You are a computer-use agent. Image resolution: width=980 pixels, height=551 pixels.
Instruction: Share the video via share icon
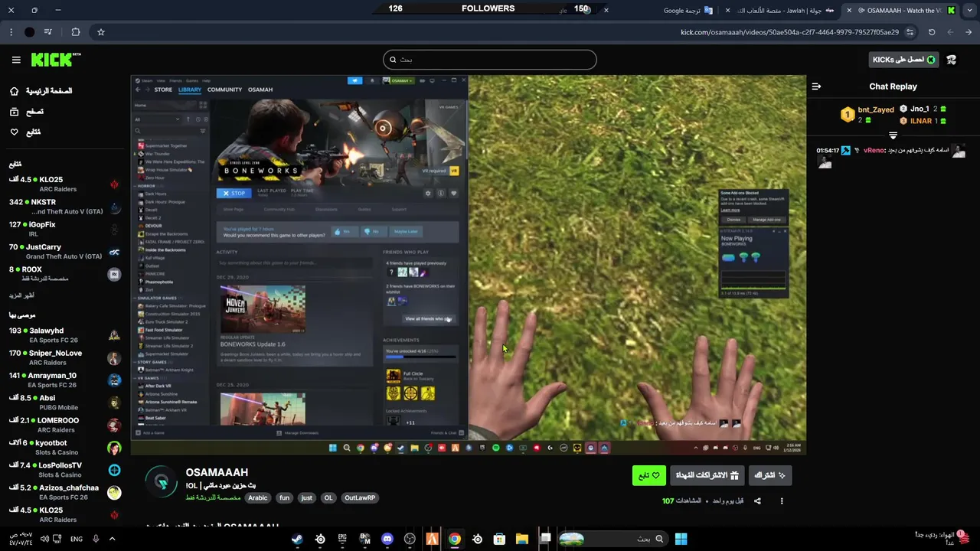click(757, 501)
